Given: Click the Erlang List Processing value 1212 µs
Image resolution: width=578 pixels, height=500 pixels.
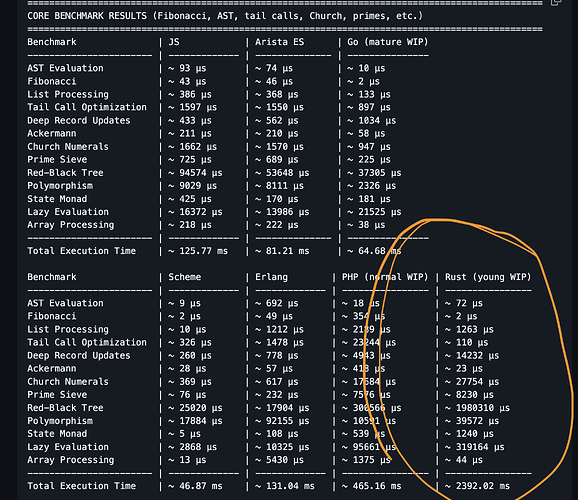Looking at the screenshot, I should tap(279, 330).
